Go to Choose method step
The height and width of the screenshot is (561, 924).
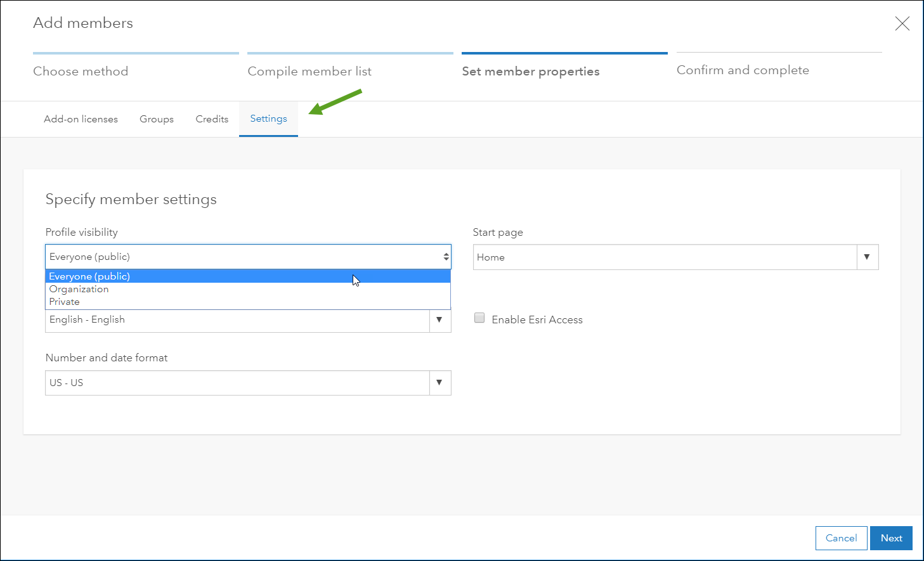[81, 71]
